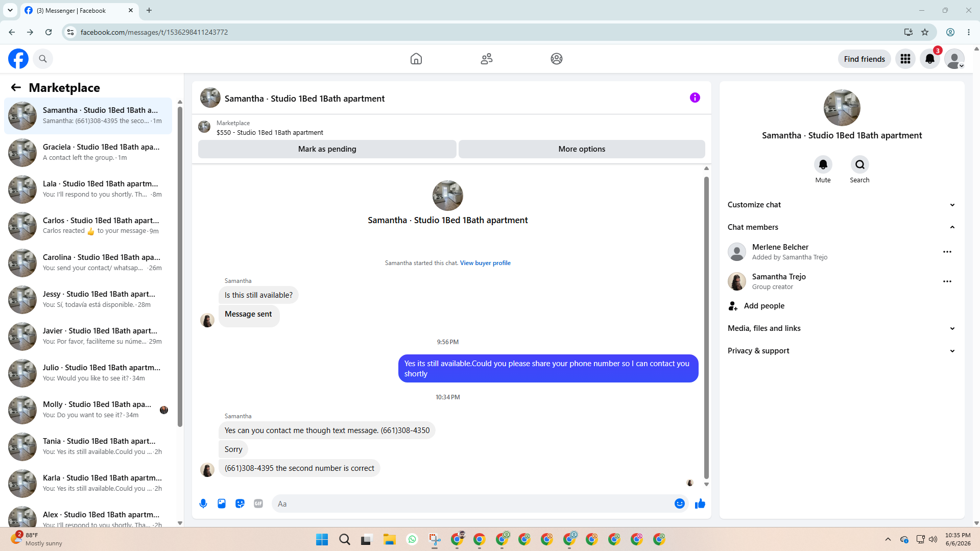Viewport: 980px width, 551px height.
Task: Expand Media, files and links section
Action: click(842, 328)
